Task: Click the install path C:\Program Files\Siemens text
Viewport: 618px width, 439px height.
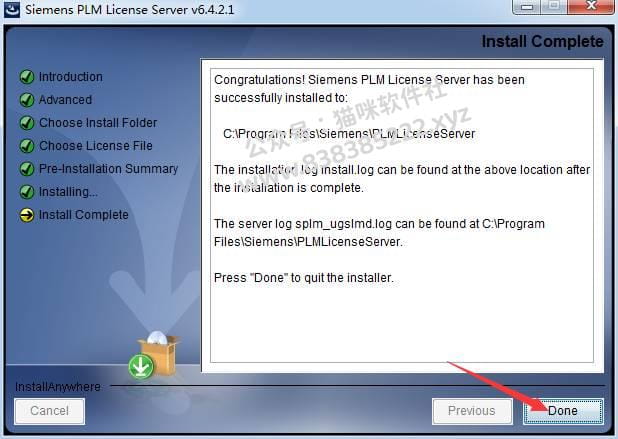Action: [349, 134]
